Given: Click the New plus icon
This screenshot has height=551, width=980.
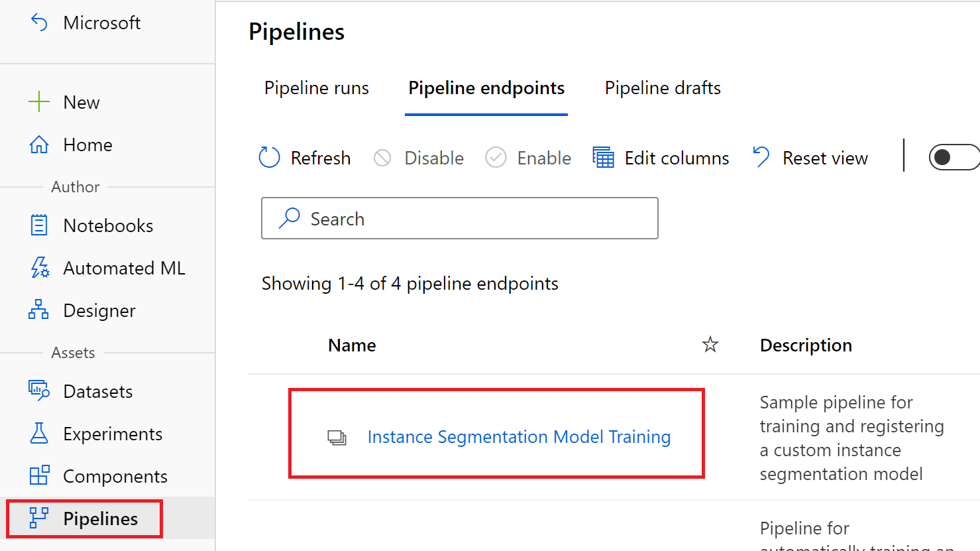Looking at the screenshot, I should click(39, 102).
